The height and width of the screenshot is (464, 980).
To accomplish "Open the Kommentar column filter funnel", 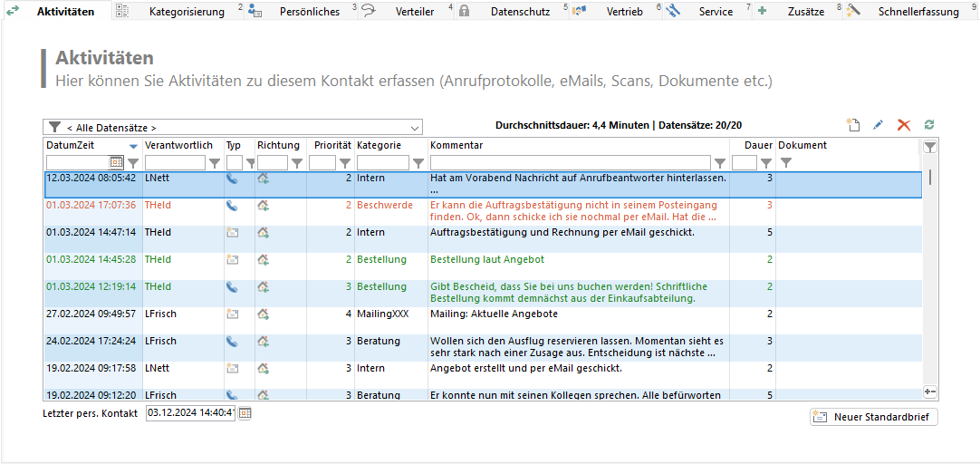I will point(720,163).
